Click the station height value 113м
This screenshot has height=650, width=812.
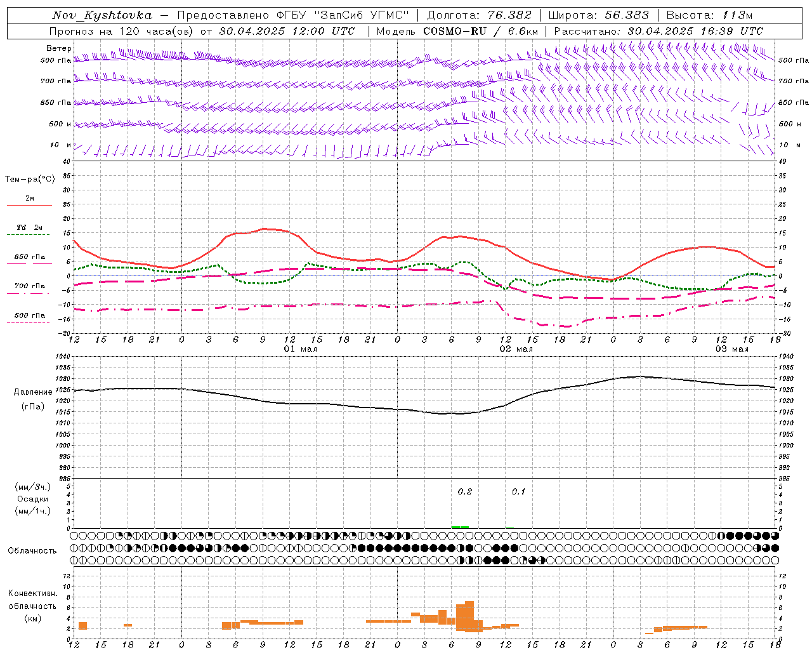click(x=737, y=15)
